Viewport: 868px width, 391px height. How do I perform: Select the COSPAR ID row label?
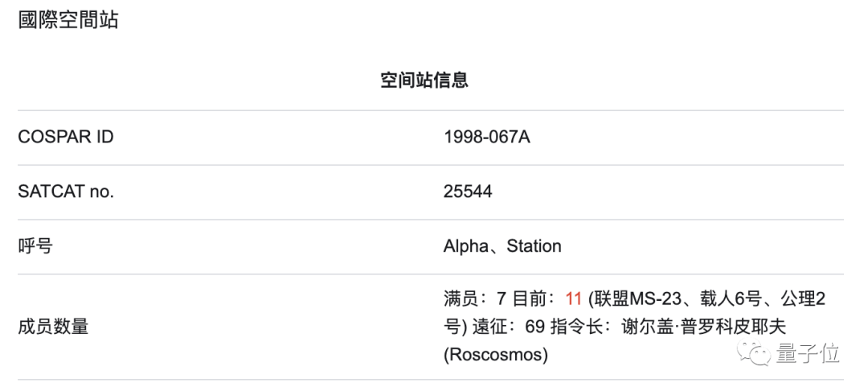[66, 137]
